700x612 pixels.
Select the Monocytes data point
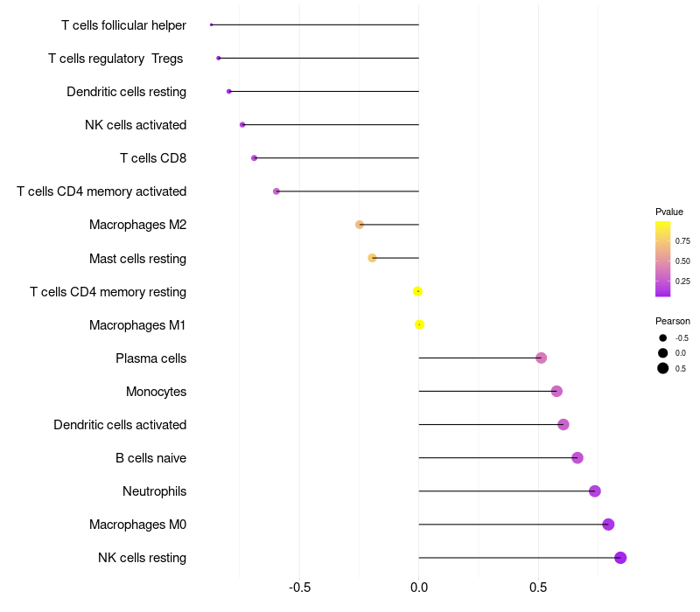pos(556,391)
